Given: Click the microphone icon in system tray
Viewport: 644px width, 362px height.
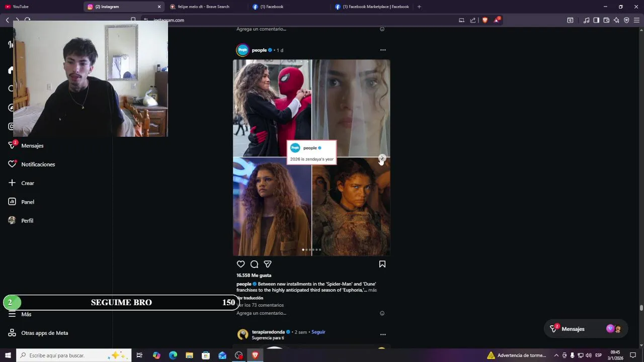Looking at the screenshot, I should tap(572, 355).
